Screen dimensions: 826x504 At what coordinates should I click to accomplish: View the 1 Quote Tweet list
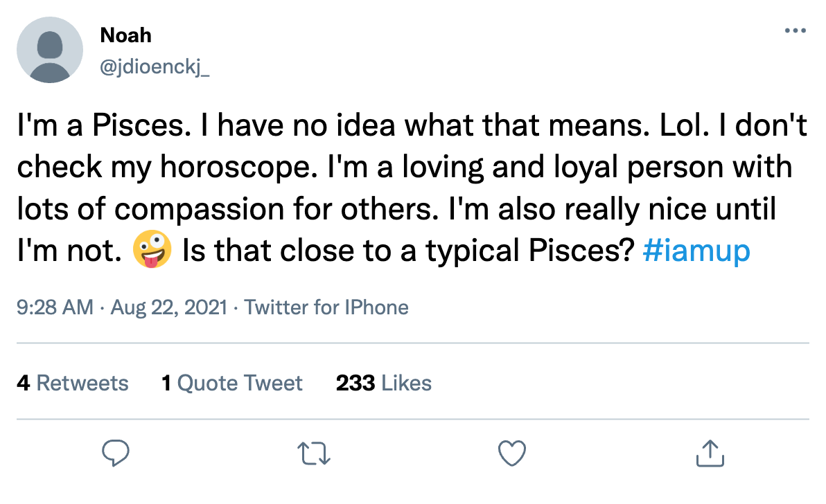tap(232, 383)
